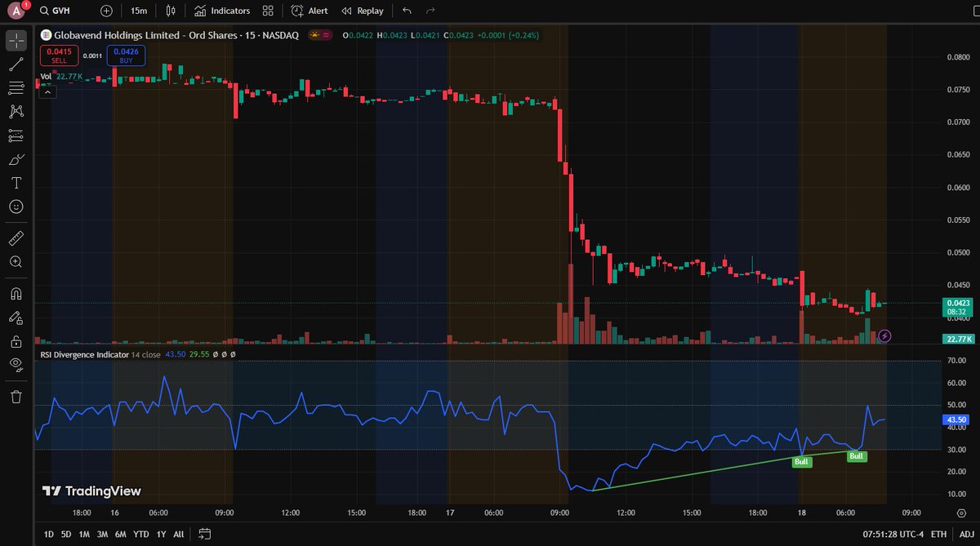
Task: Click the extended hours session badge
Action: tap(321, 35)
